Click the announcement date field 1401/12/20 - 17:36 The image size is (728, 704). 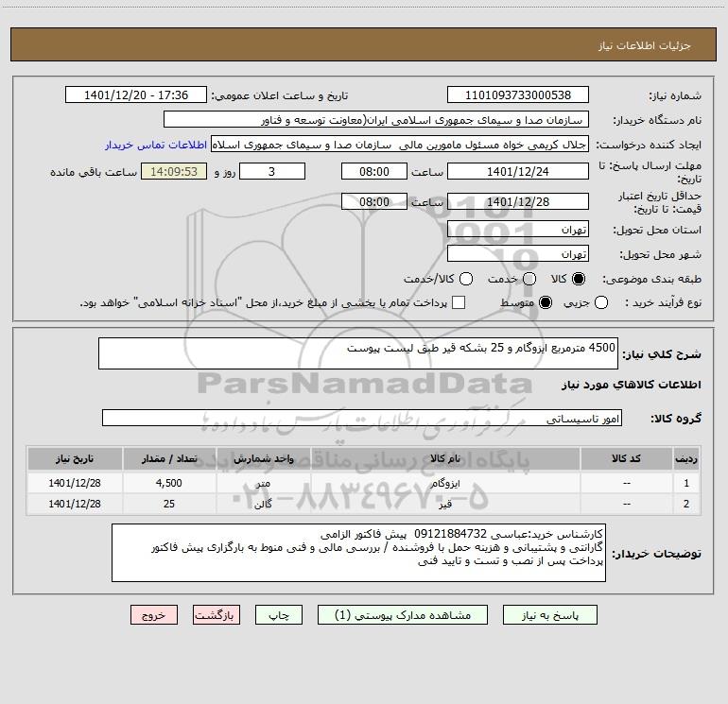pos(136,95)
